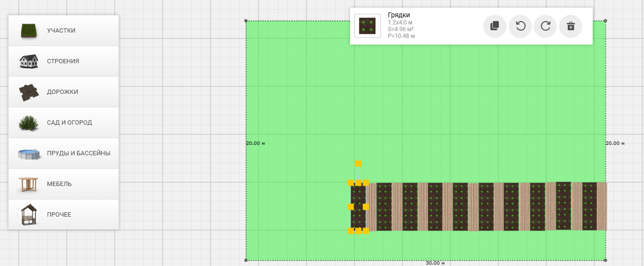644x266 pixels.
Task: Click the bush icon for garden
Action: [x=29, y=123]
